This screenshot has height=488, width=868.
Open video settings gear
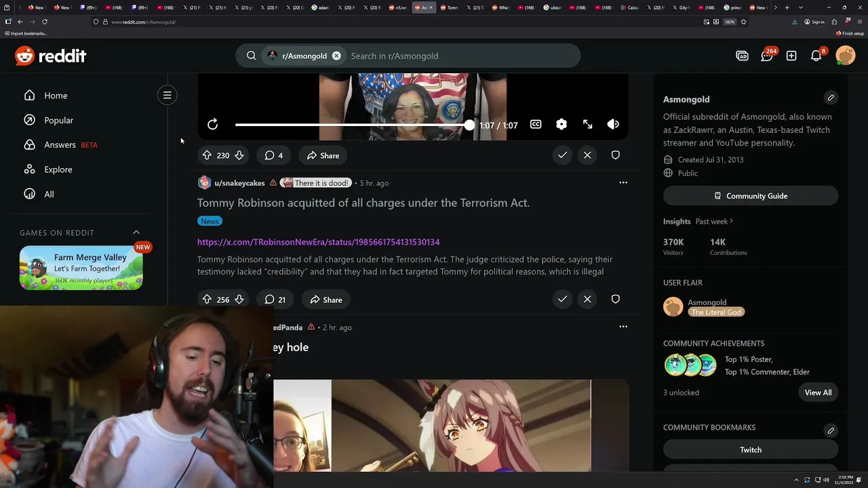(x=561, y=124)
